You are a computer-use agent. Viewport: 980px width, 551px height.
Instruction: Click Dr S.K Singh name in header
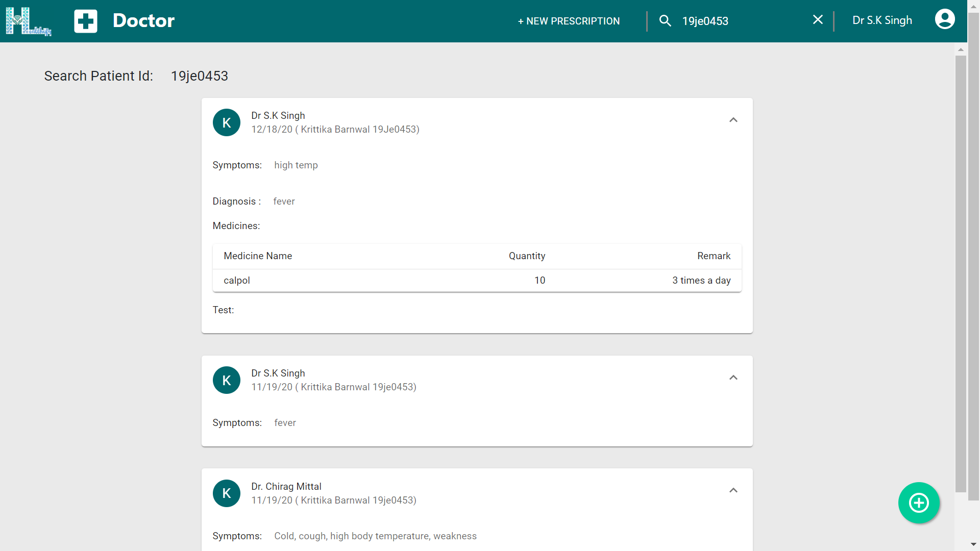(x=882, y=20)
